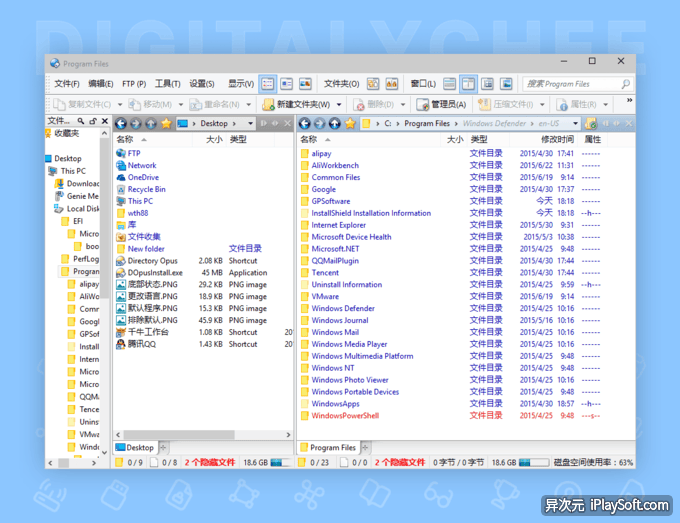680x523 pixels.
Task: Click the C: breadcrumb in right pane
Action: click(388, 124)
